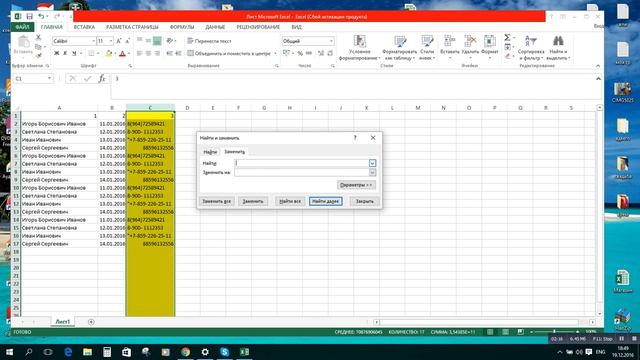Click the Закрыть button in dialog

pos(364,201)
